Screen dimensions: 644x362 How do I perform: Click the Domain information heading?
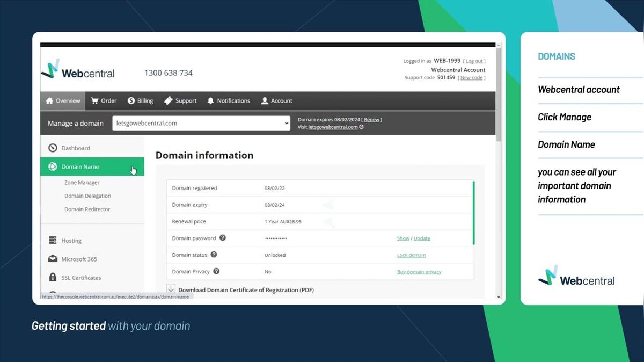click(x=204, y=155)
